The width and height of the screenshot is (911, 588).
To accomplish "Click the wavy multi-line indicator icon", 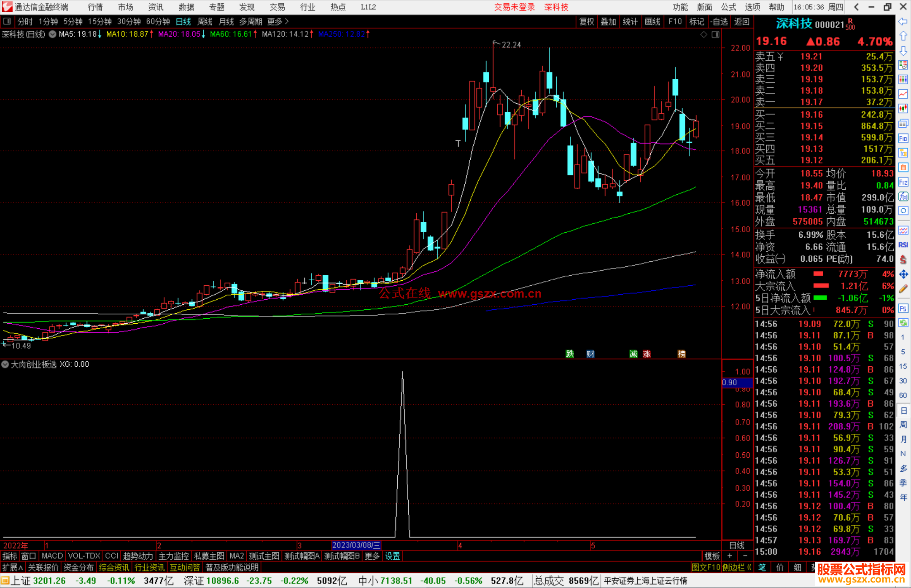I will coord(903,230).
